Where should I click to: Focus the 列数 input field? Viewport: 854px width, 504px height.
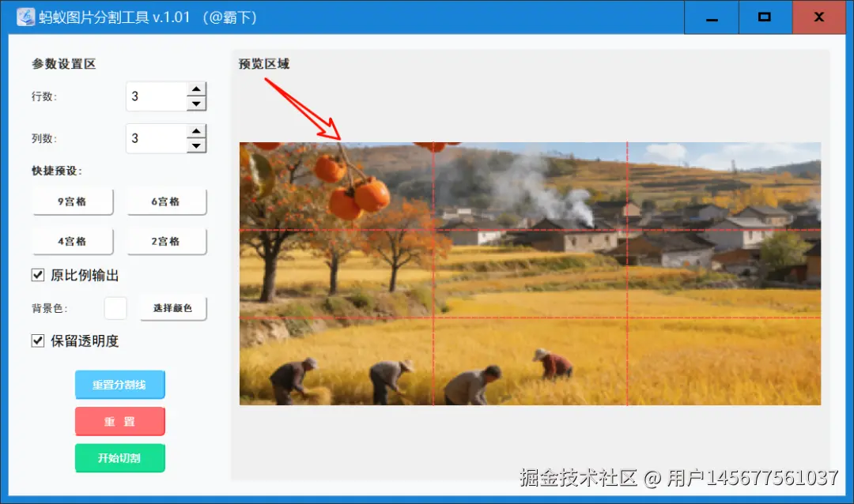click(x=157, y=138)
